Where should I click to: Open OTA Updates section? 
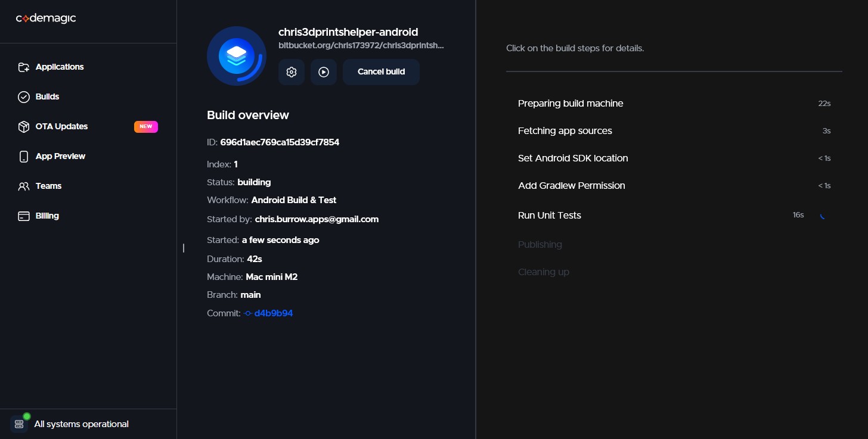tap(61, 126)
